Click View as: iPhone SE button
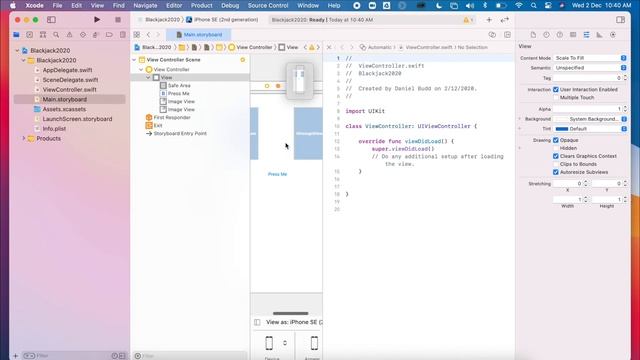640x360 pixels. [x=294, y=322]
